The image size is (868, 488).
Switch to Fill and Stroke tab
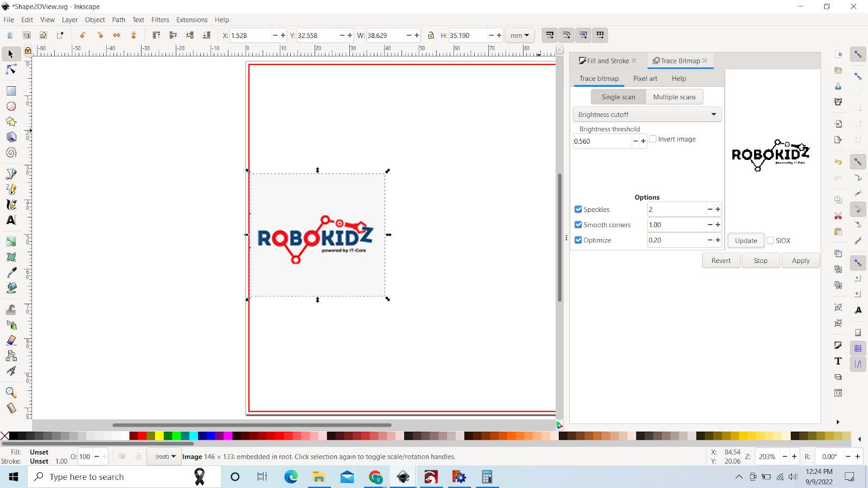coord(608,61)
